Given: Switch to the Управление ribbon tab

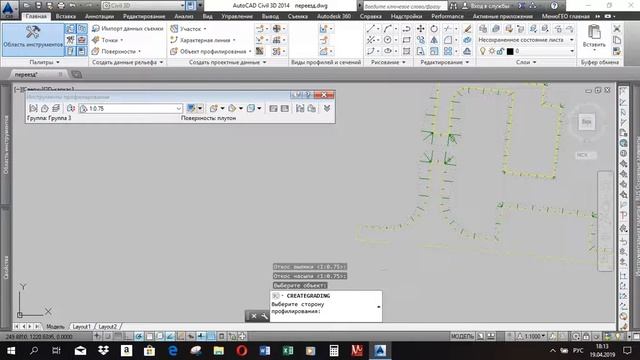Looking at the screenshot, I should pos(237,16).
